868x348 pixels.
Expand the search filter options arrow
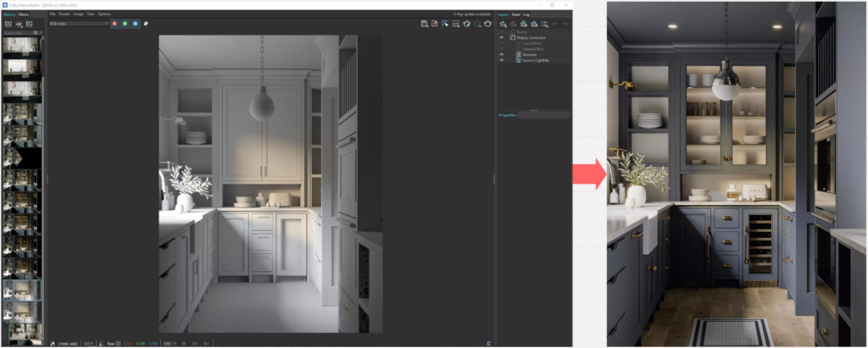coord(40,32)
